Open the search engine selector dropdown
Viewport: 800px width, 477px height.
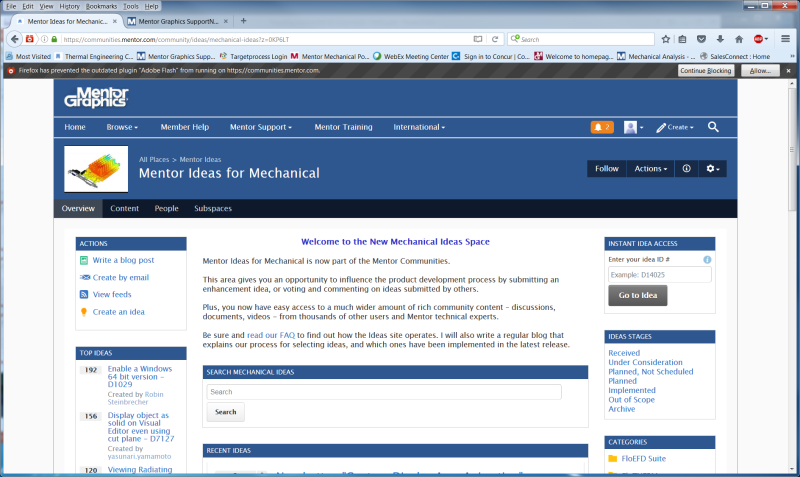(515, 39)
